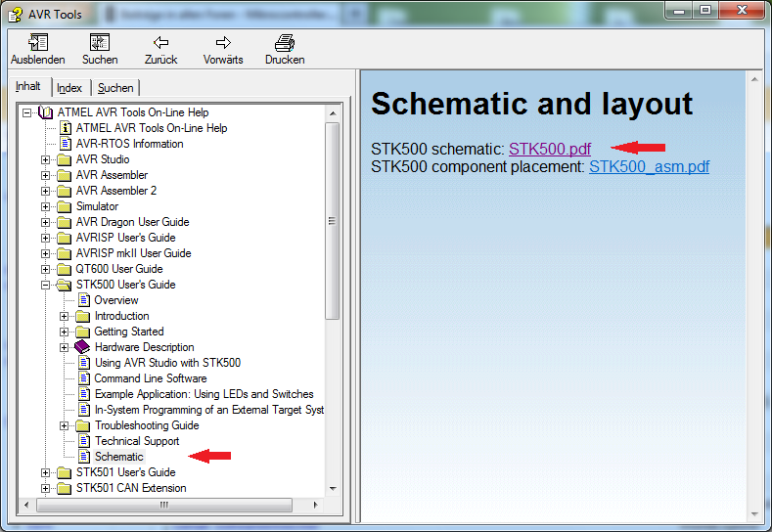Expand the AVRISP User's Guide node
772x532 pixels.
[x=45, y=239]
